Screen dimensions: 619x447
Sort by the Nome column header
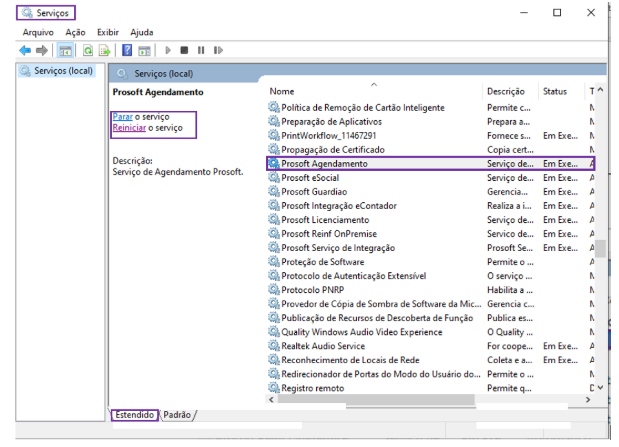pos(282,91)
